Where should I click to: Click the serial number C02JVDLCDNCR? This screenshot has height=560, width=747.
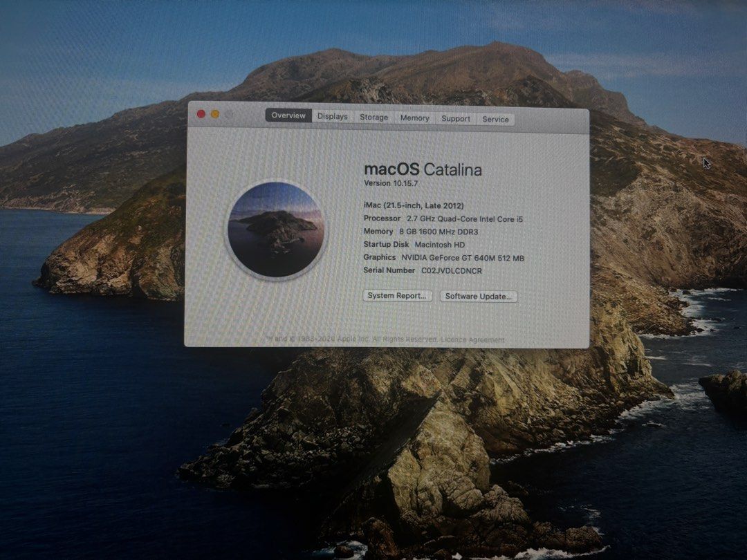pyautogui.click(x=452, y=271)
